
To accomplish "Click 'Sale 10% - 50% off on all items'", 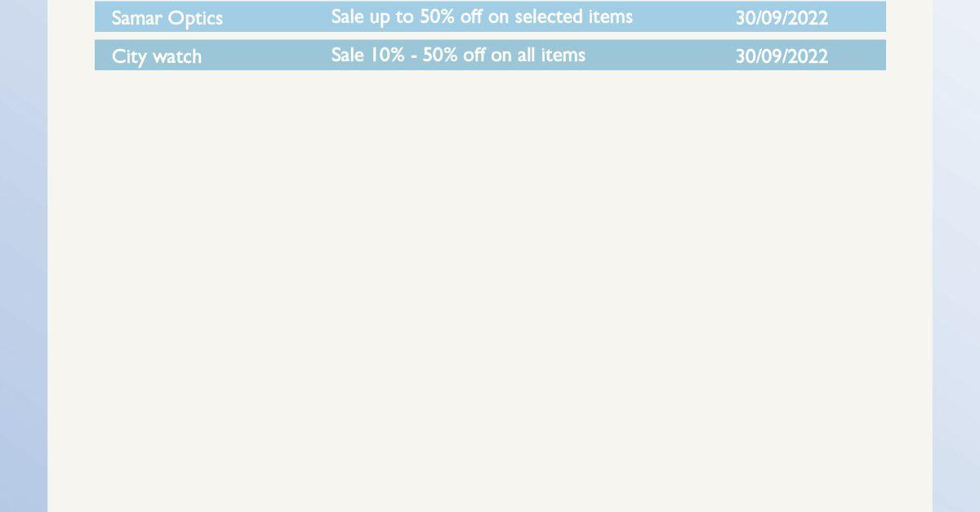I will (458, 55).
